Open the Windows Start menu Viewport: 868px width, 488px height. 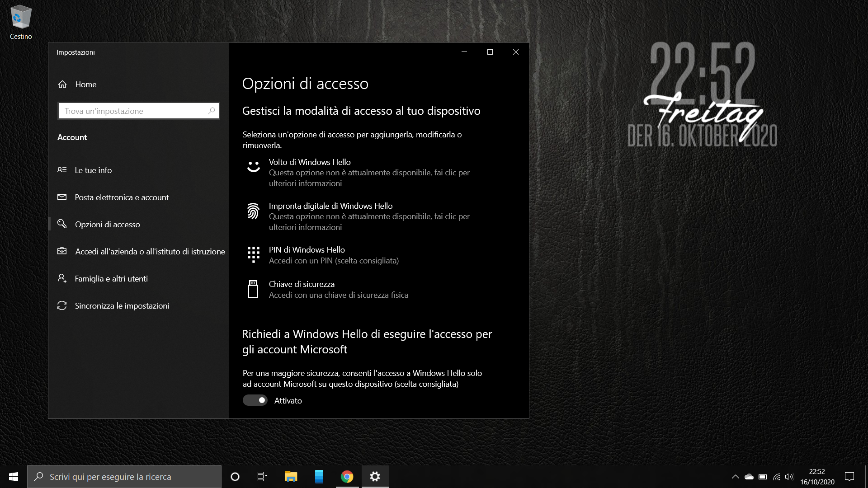14,477
